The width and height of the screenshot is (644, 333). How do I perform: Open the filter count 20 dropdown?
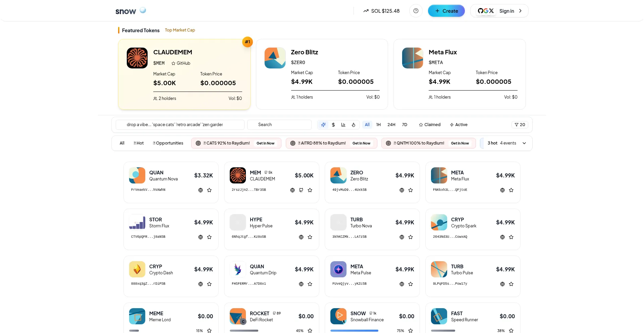[520, 125]
